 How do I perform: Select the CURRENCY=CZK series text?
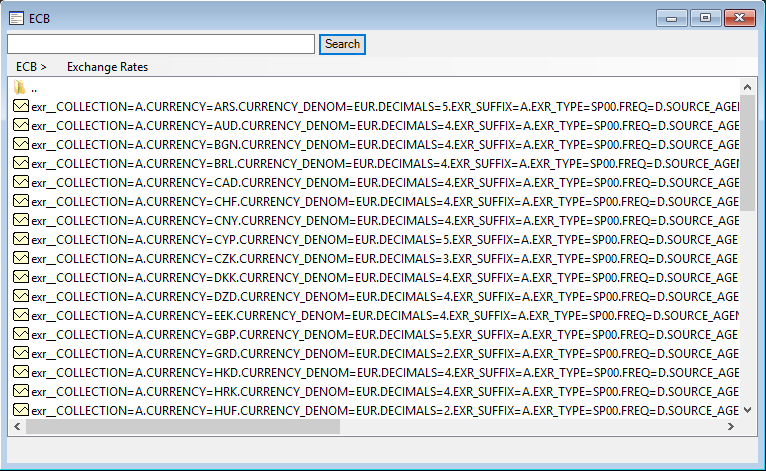pyautogui.click(x=385, y=258)
